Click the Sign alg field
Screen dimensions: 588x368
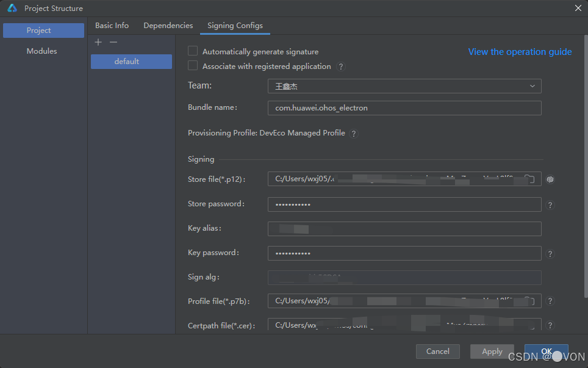(404, 278)
